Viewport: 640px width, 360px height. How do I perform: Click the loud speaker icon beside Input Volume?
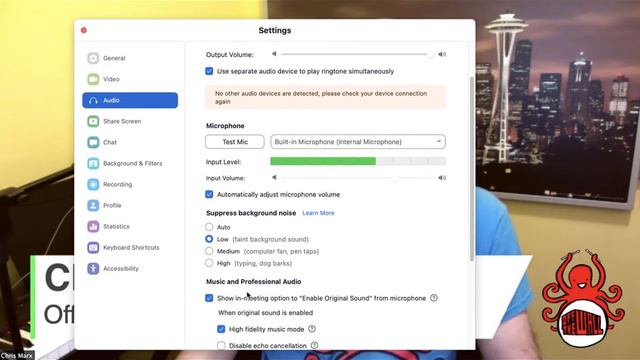pyautogui.click(x=442, y=178)
